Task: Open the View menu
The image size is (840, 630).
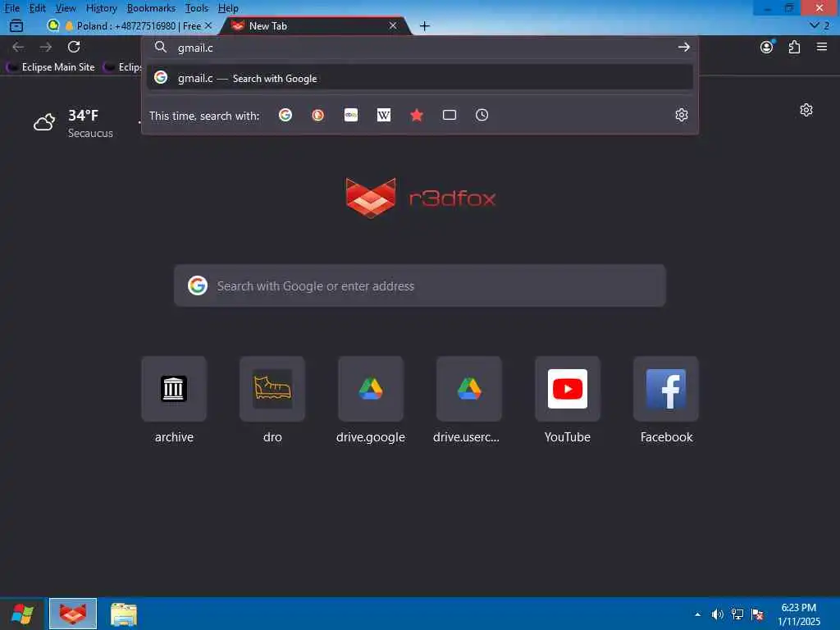Action: click(66, 8)
